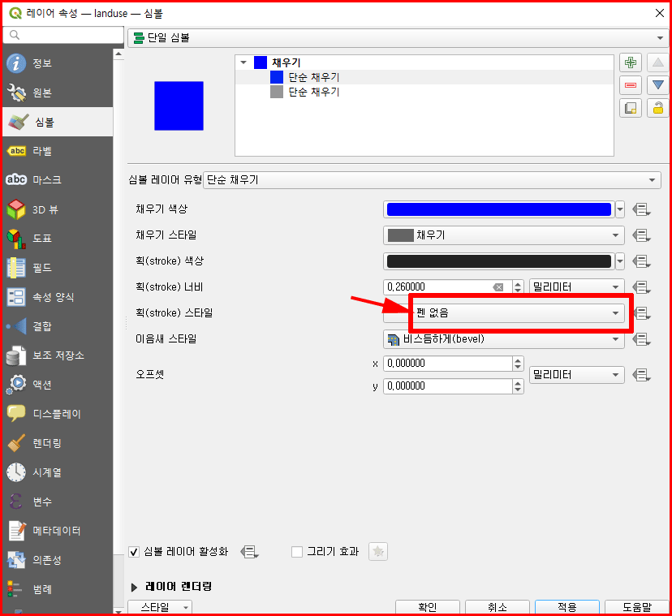Open data-defined override for 채우기 색상
Image resolution: width=672 pixels, height=616 pixels.
[x=642, y=209]
